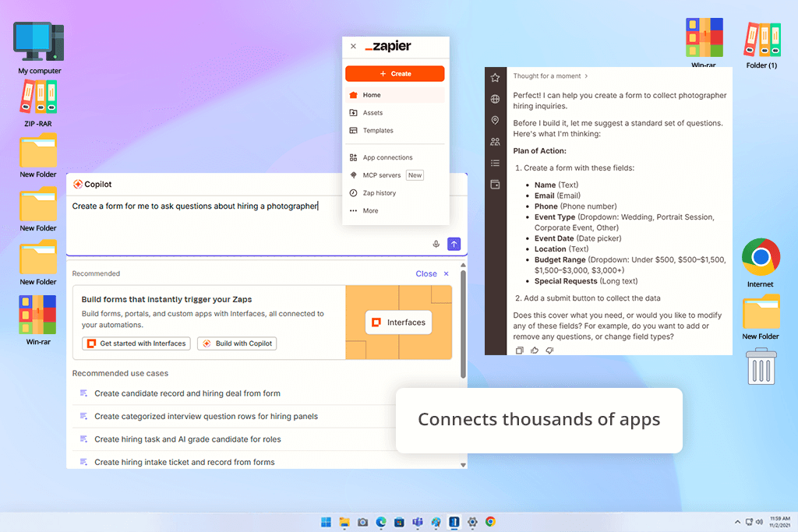Image resolution: width=798 pixels, height=532 pixels.
Task: Click Get started with Interfaces button
Action: click(x=136, y=344)
